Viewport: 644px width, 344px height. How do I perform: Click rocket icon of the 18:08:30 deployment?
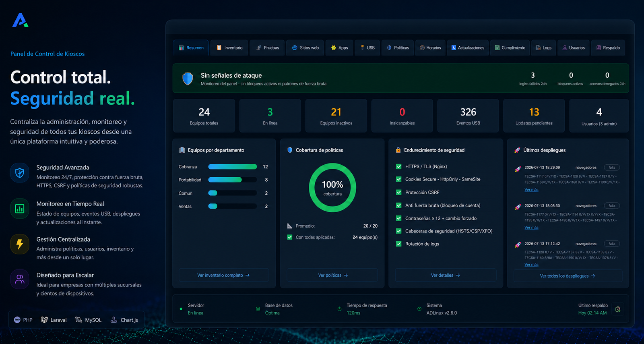pos(518,207)
